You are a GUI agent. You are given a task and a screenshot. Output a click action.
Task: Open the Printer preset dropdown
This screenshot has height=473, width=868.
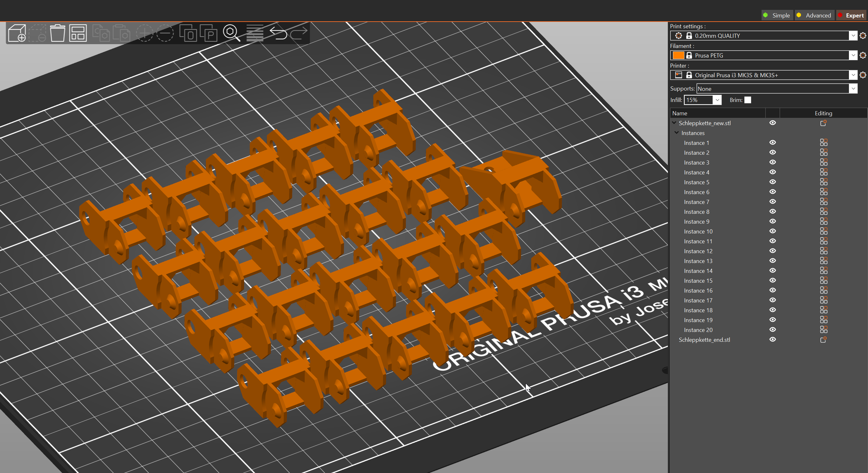(x=853, y=75)
